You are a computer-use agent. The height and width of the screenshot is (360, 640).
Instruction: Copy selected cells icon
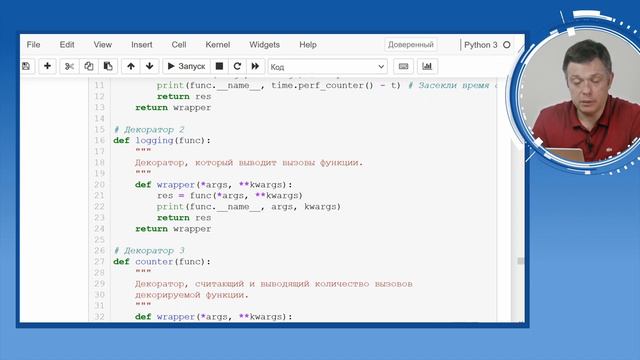[89, 66]
